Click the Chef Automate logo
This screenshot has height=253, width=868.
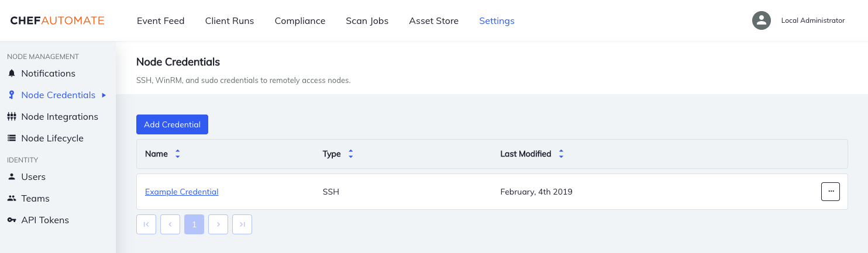57,20
